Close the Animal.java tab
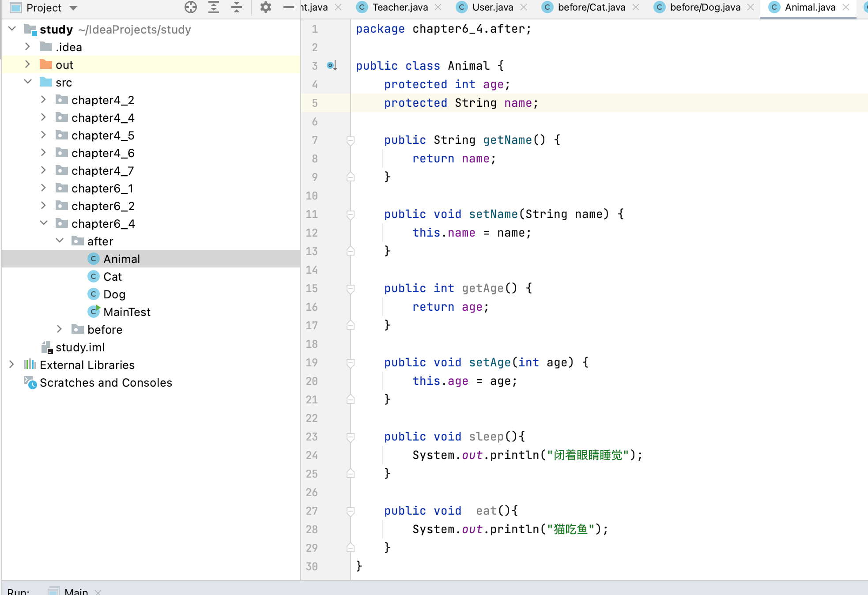Viewport: 868px width, 595px height. [x=846, y=7]
